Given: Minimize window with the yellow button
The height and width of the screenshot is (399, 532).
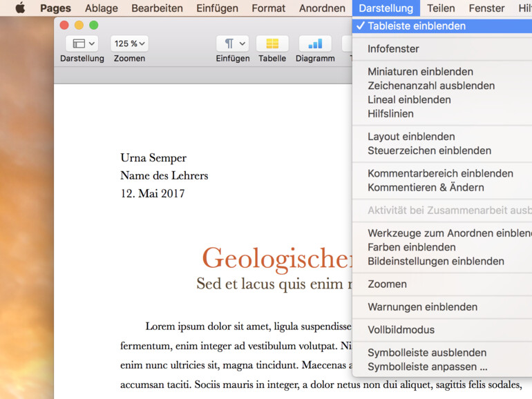Looking at the screenshot, I should [79, 25].
